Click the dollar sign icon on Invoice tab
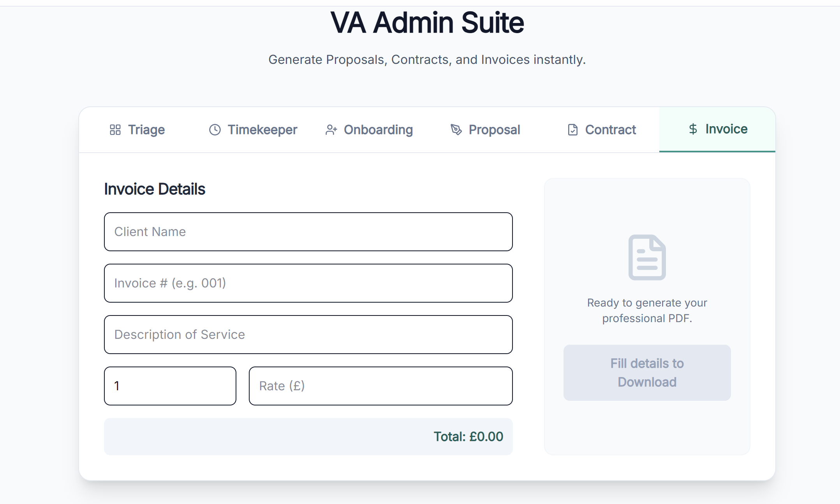This screenshot has width=840, height=504. click(693, 129)
